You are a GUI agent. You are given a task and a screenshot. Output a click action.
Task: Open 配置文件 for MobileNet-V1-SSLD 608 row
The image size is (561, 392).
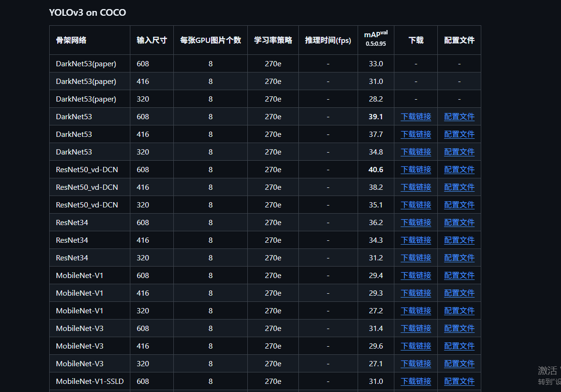459,382
